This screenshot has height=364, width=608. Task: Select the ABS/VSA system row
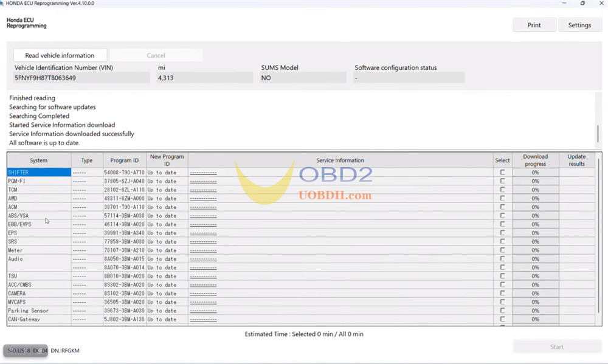[x=39, y=216]
